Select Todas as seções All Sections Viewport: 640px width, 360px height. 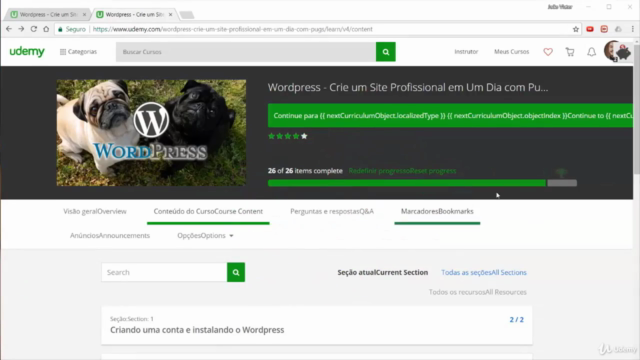pyautogui.click(x=484, y=272)
